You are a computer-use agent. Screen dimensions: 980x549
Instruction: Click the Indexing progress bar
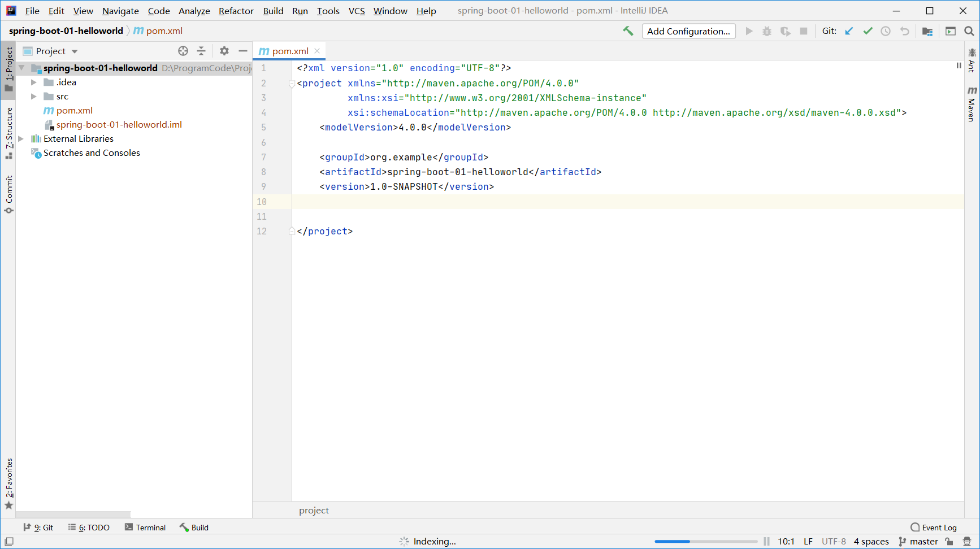(x=706, y=541)
